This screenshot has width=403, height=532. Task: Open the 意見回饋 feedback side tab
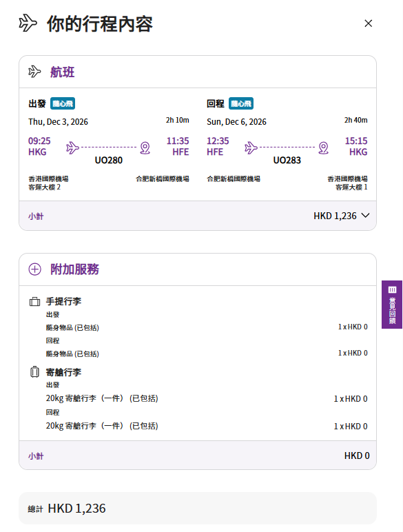tap(392, 305)
